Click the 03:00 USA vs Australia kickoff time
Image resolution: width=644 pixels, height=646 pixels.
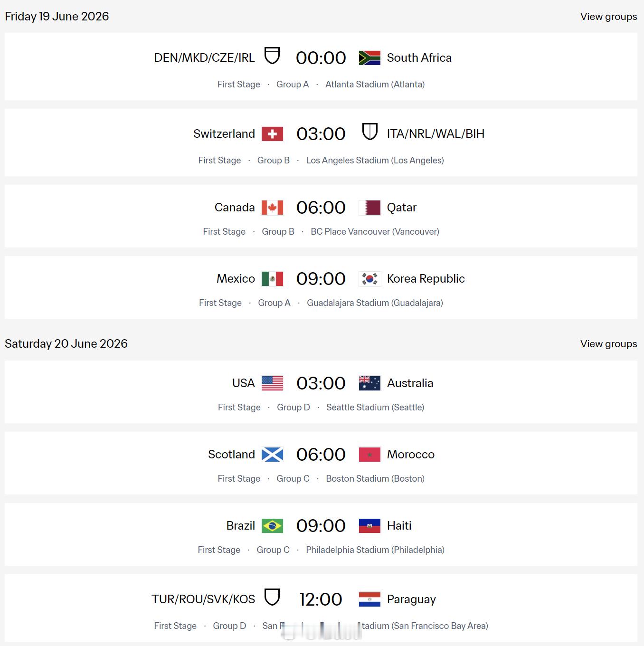click(x=321, y=383)
